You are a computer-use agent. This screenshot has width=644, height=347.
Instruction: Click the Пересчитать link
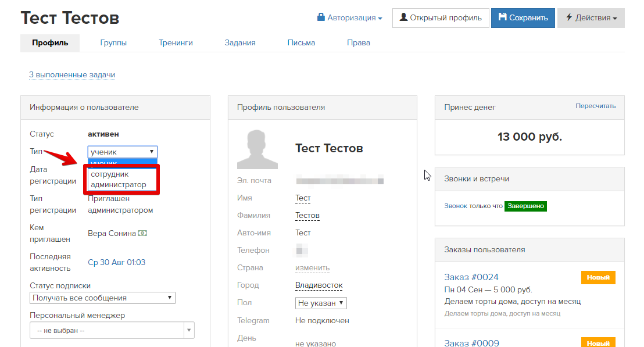point(595,106)
